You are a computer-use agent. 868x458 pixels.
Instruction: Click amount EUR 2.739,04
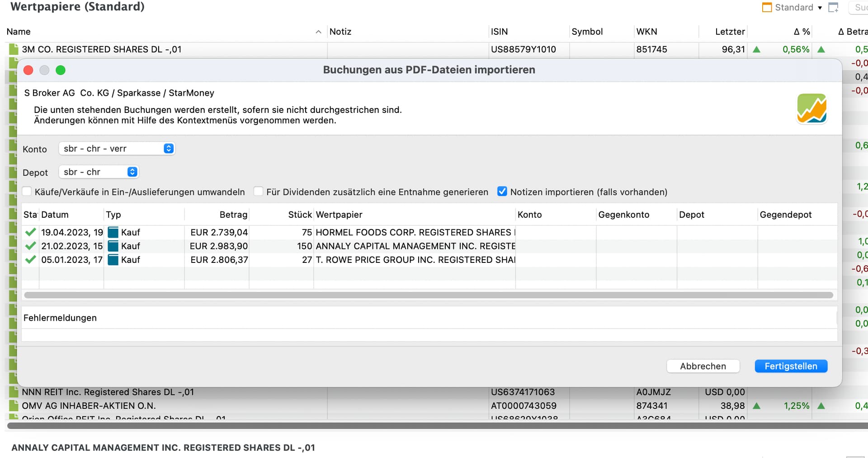pos(219,233)
